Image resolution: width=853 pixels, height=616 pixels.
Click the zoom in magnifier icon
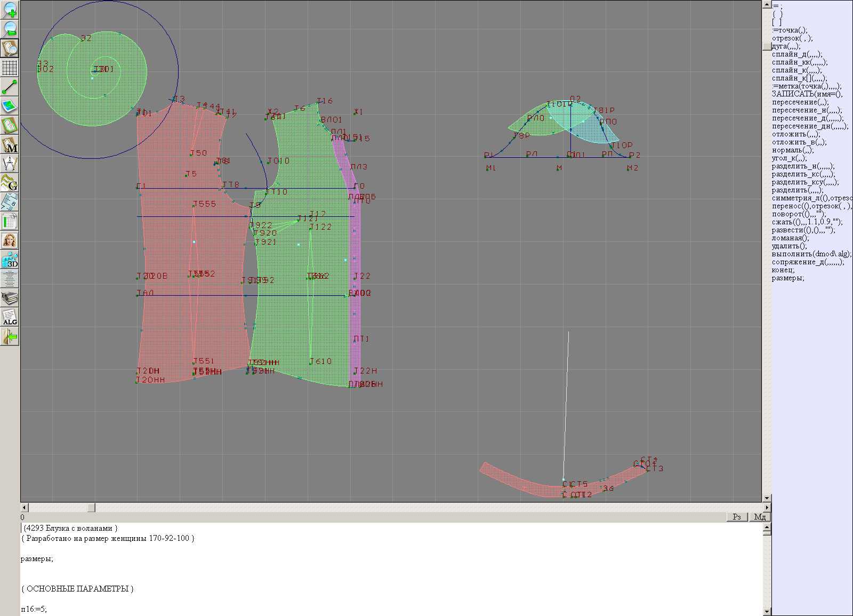click(10, 10)
